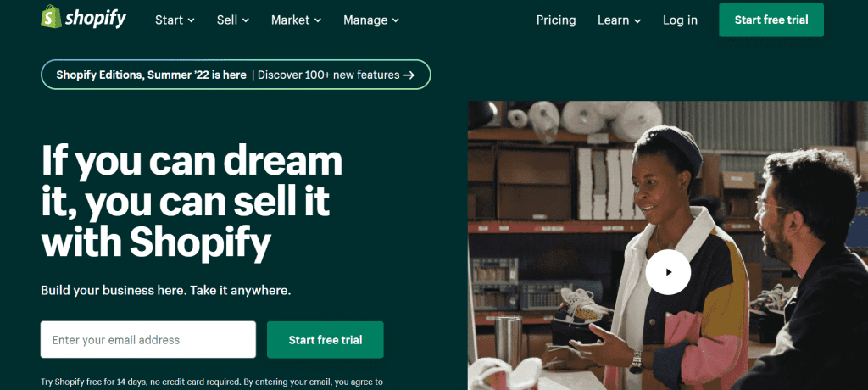Click Start free trial beside email field
Viewport: 868px width, 390px height.
[325, 340]
